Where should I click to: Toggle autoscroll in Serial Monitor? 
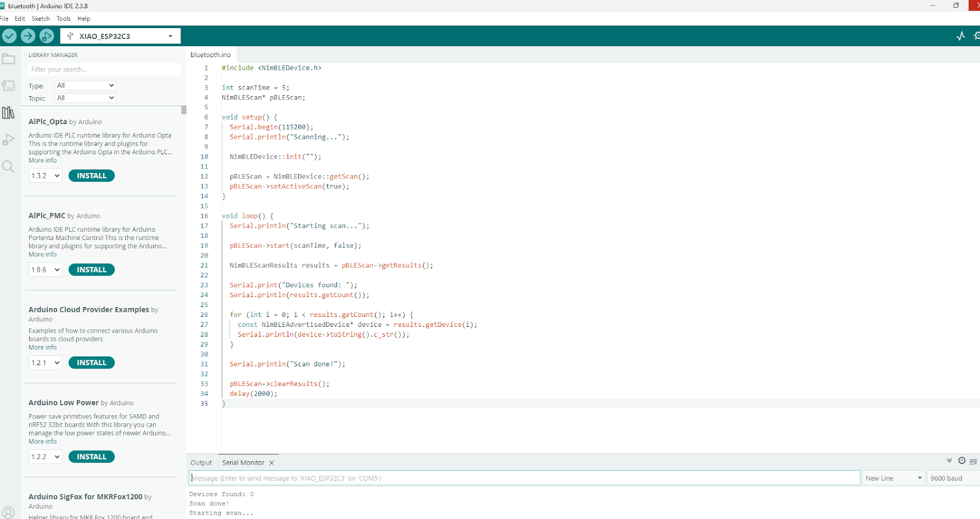[949, 461]
